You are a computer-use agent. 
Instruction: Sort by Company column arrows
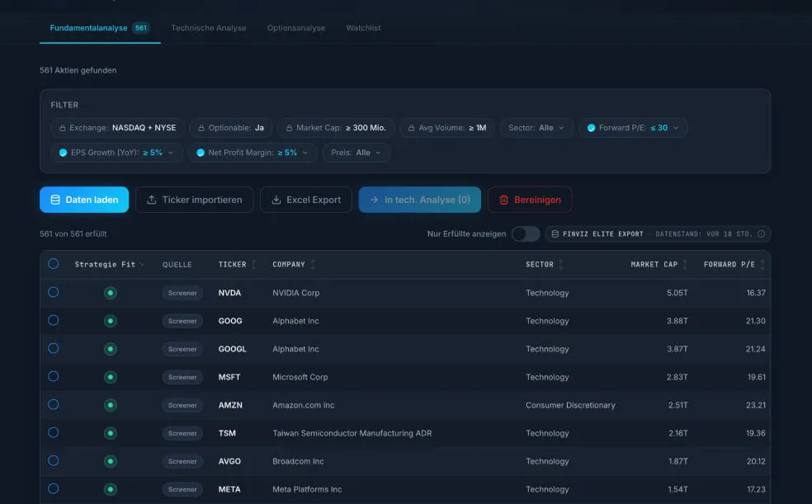(313, 265)
